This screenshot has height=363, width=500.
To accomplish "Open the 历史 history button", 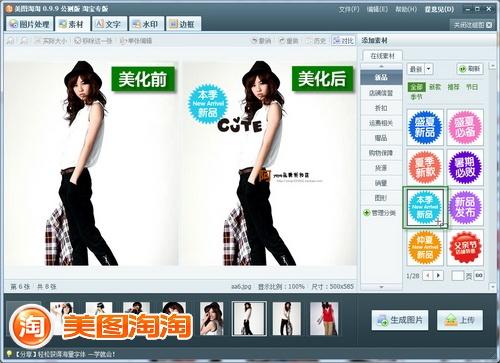I will 316,41.
